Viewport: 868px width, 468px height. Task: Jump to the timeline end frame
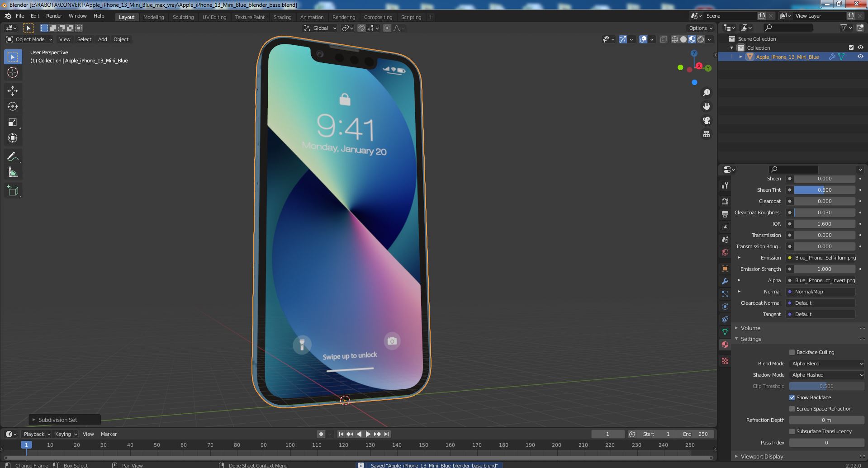point(386,434)
